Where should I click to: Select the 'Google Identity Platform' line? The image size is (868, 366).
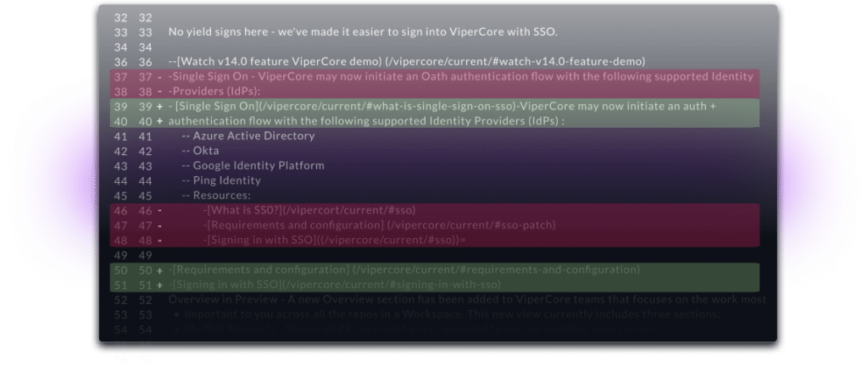[253, 166]
